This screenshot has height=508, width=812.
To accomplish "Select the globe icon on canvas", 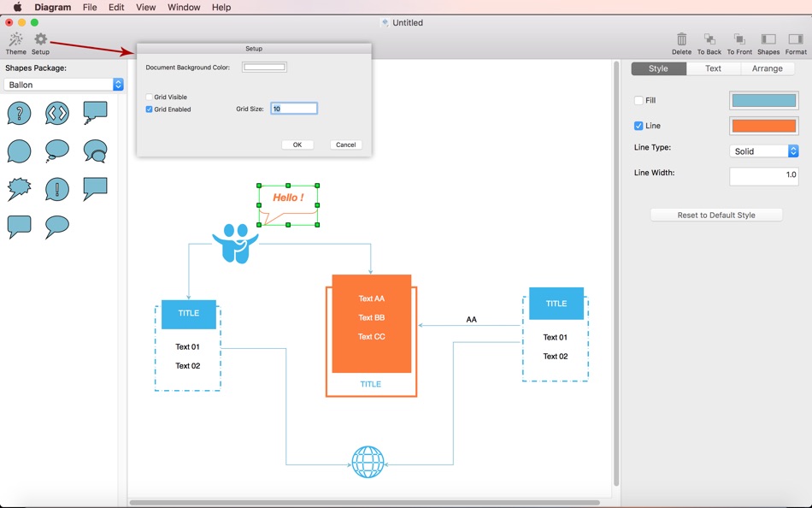I will click(368, 462).
